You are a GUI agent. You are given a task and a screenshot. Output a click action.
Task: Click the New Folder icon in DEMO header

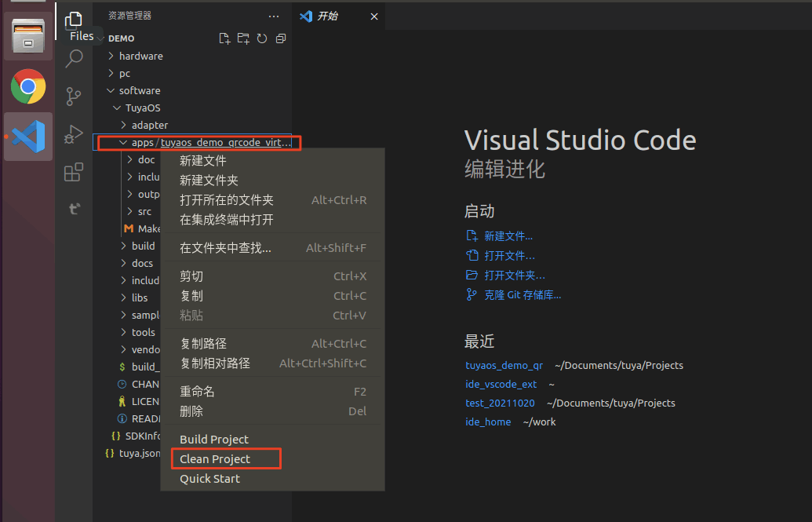[243, 38]
